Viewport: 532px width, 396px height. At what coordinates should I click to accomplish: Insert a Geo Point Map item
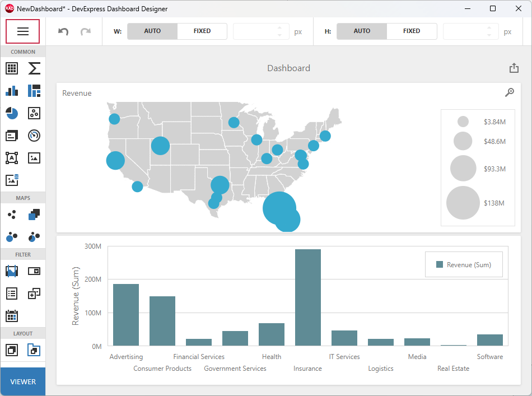(11, 214)
